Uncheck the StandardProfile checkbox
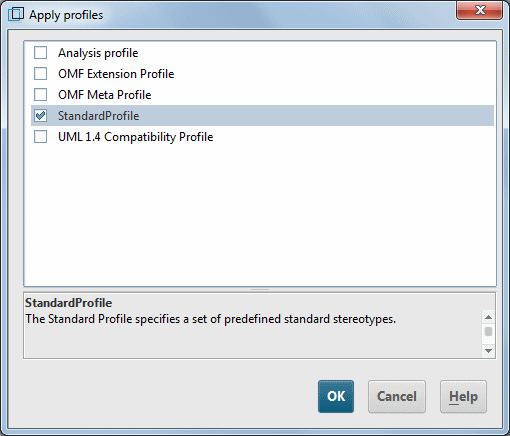This screenshot has width=510, height=436. [x=40, y=116]
